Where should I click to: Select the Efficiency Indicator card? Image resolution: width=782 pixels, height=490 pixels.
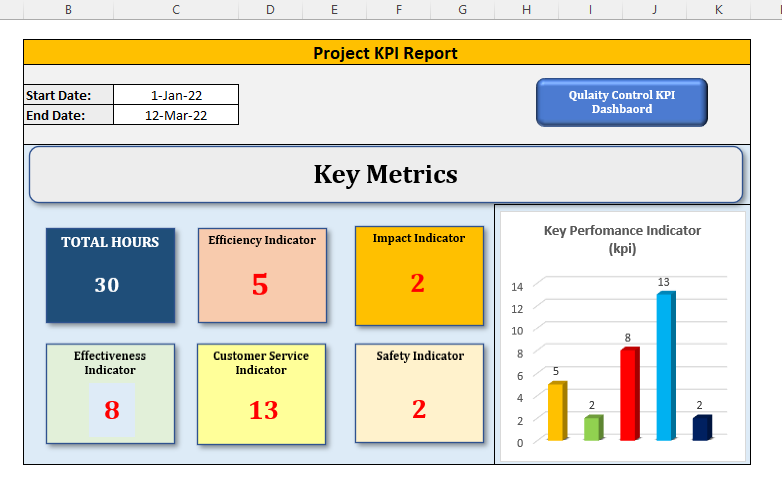(x=262, y=275)
